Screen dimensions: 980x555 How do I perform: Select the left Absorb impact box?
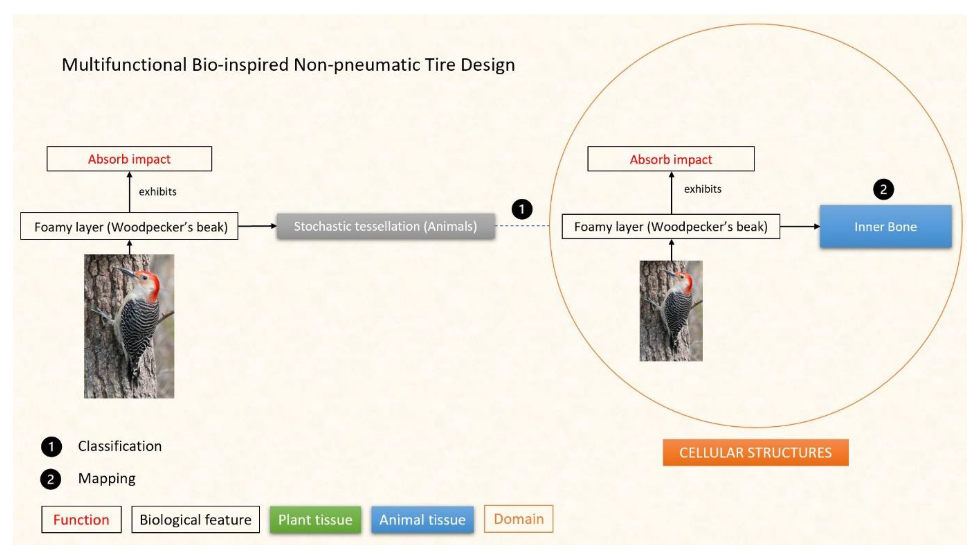(129, 159)
